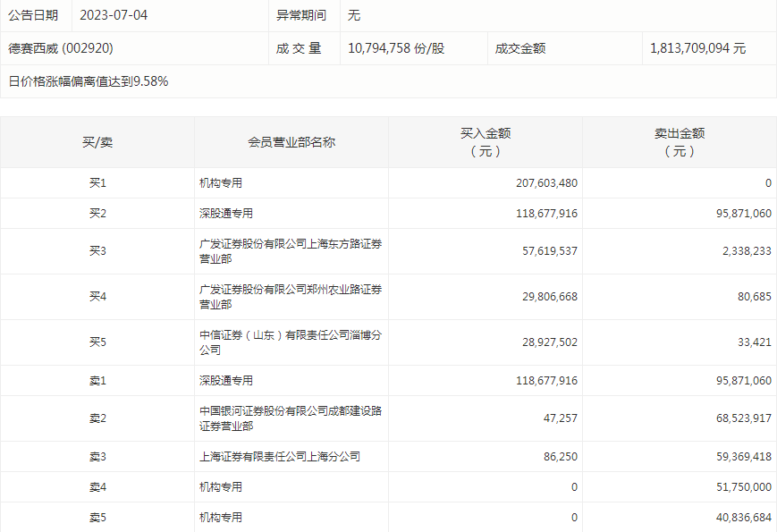
Task: Select volume value 10,794,758 份/股
Action: pyautogui.click(x=396, y=48)
